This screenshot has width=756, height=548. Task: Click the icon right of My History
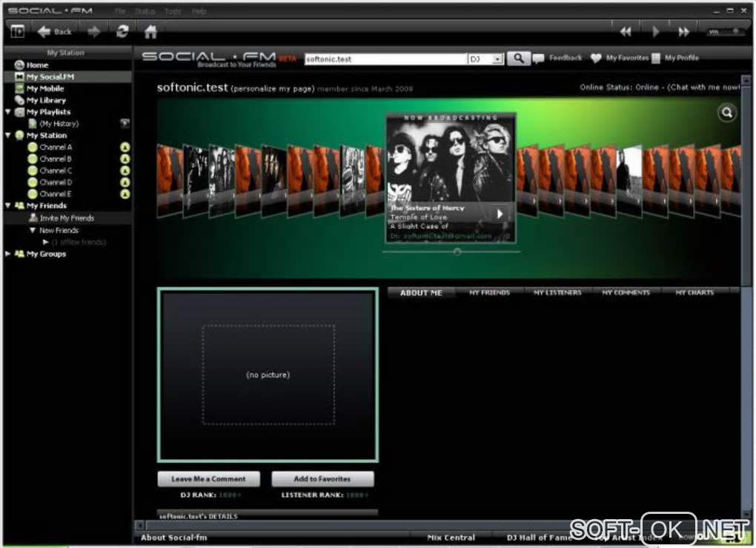point(125,124)
